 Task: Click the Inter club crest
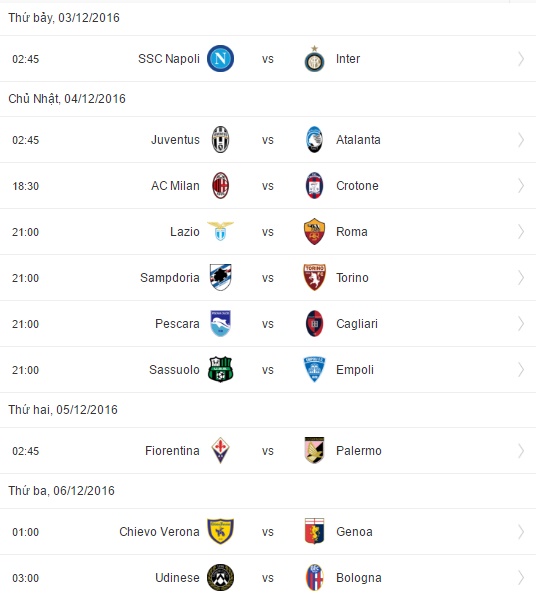click(x=314, y=59)
